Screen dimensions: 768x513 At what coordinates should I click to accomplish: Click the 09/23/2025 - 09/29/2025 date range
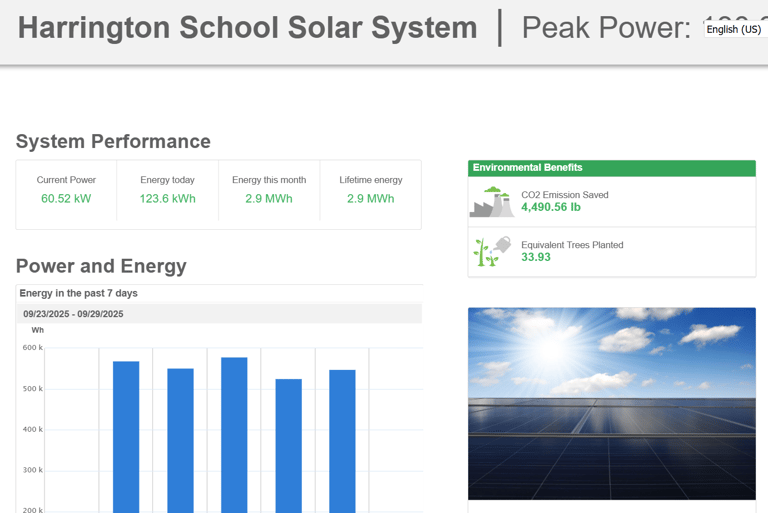pyautogui.click(x=74, y=314)
